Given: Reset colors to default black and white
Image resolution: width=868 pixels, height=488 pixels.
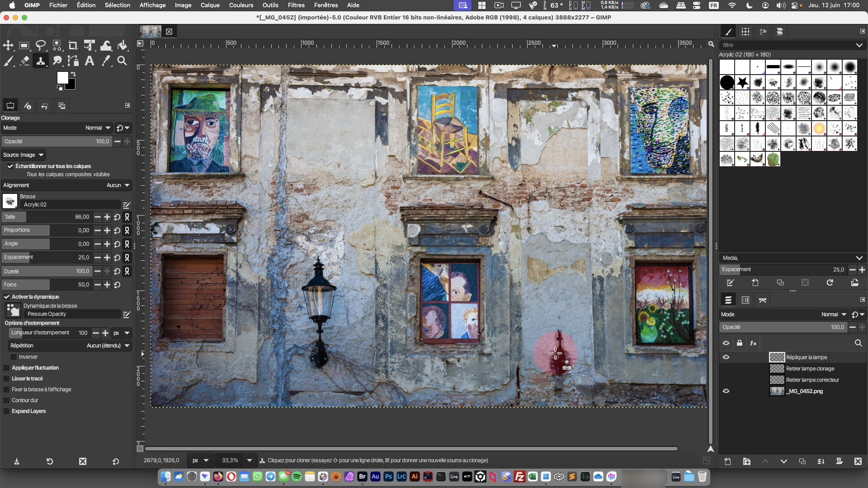Looking at the screenshot, I should point(60,88).
